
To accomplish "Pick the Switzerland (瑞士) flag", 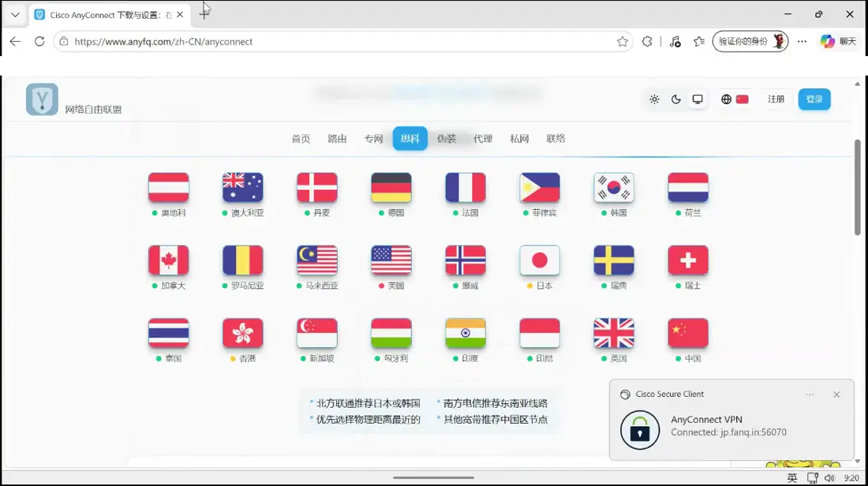I will tap(688, 260).
